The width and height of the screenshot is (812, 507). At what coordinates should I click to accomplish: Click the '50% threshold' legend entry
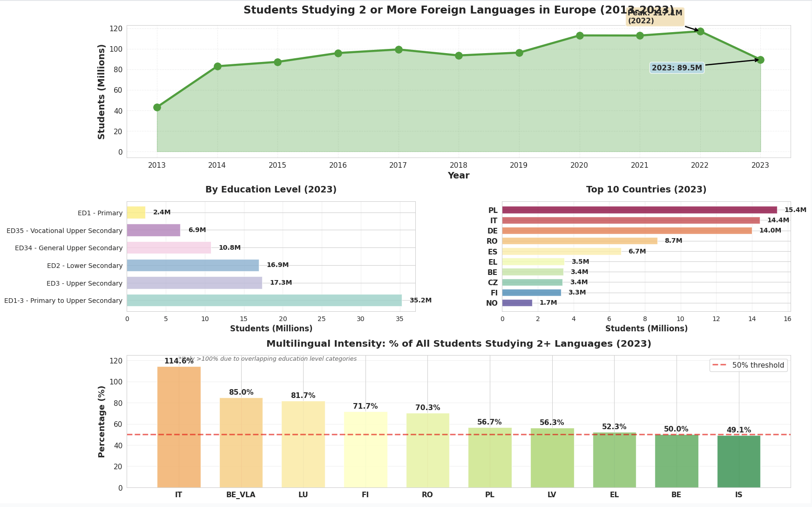(749, 365)
